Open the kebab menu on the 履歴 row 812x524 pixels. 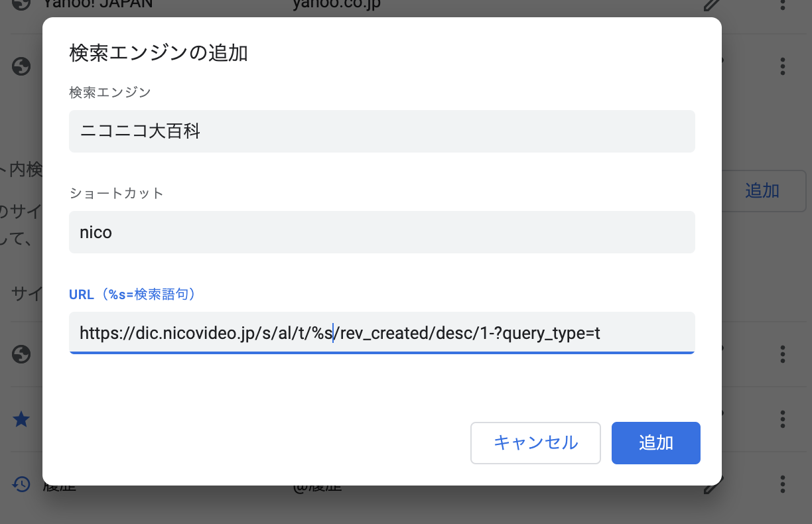782,485
